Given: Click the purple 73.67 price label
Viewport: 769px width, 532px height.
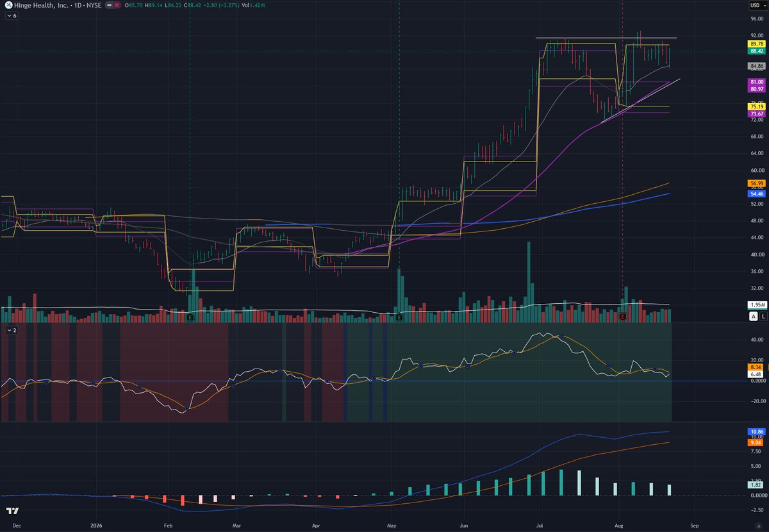Looking at the screenshot, I should pos(756,113).
